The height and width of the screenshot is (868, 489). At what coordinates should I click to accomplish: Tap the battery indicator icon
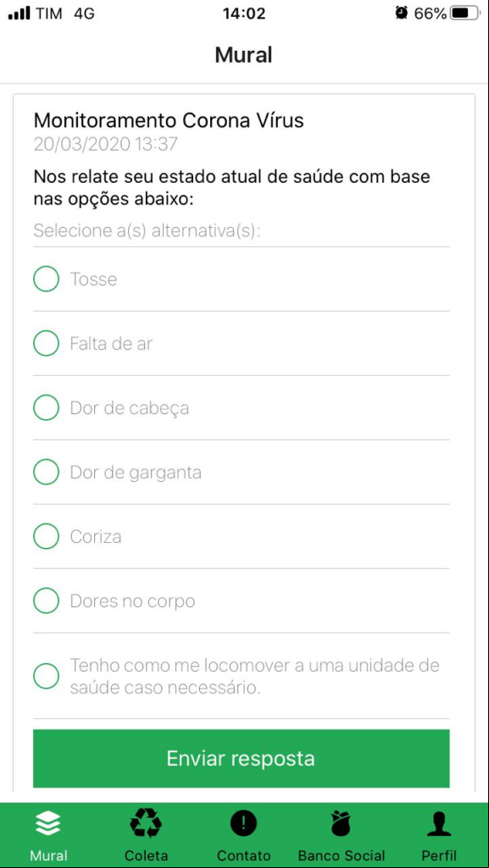click(x=465, y=13)
